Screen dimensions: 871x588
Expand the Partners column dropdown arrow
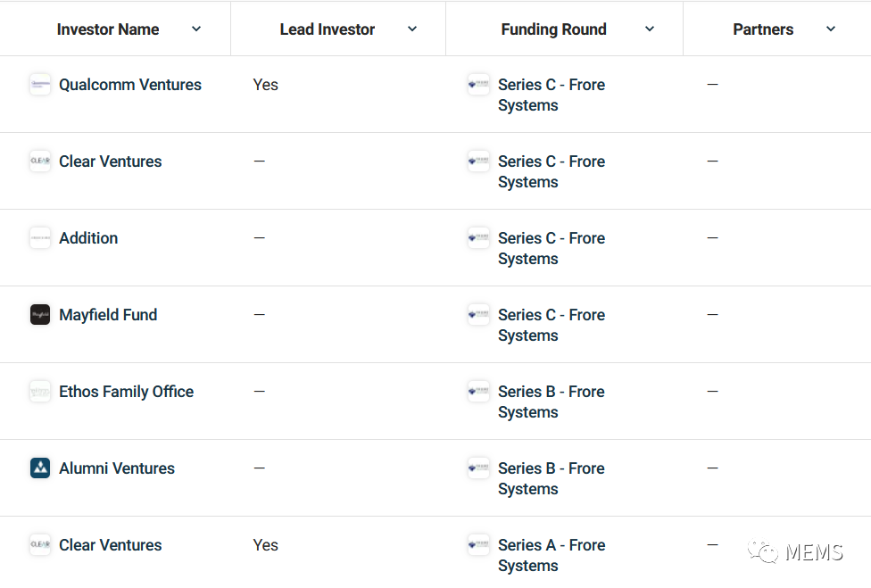tap(831, 29)
